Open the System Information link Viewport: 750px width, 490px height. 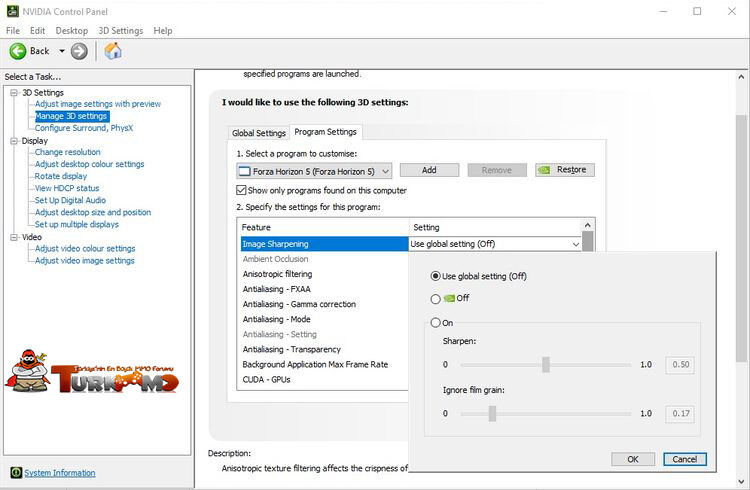[x=60, y=473]
